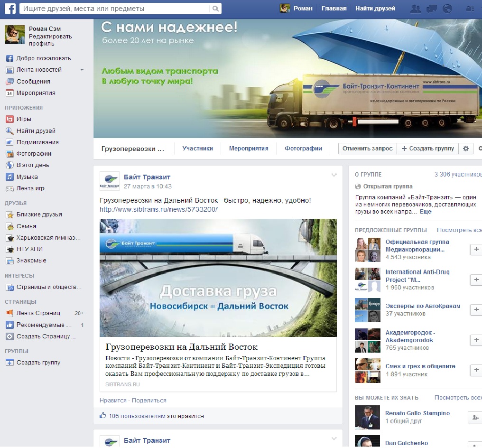Viewport: 482px width, 448px height.
Task: Click the В этот день icon
Action: (10, 165)
